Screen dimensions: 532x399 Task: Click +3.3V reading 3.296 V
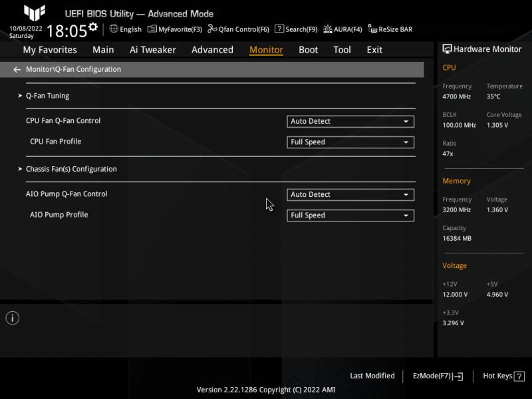453,323
